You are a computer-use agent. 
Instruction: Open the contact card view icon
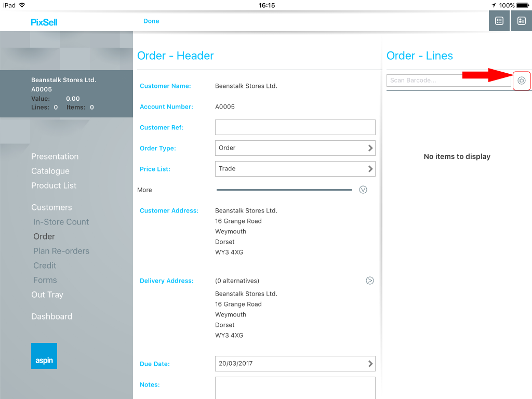coord(522,21)
